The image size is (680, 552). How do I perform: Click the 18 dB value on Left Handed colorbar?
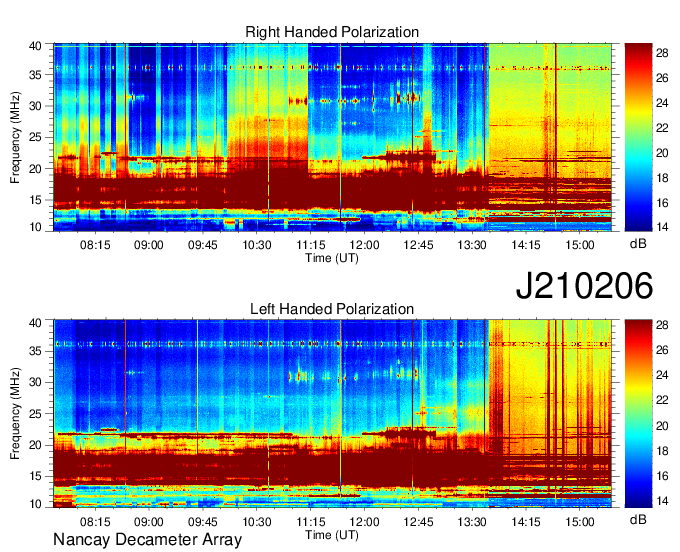coord(662,451)
